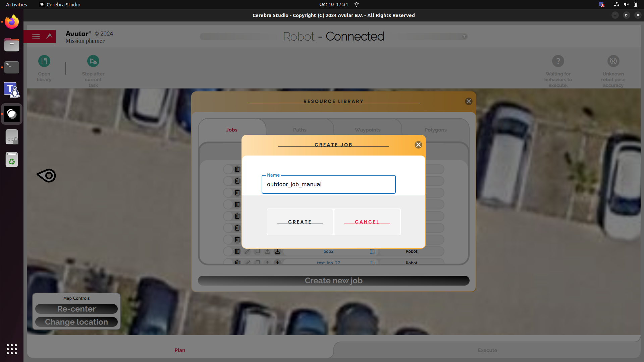Viewport: 644px width, 362px height.
Task: Edit the bob2 job via its pencil icon
Action: [247, 251]
